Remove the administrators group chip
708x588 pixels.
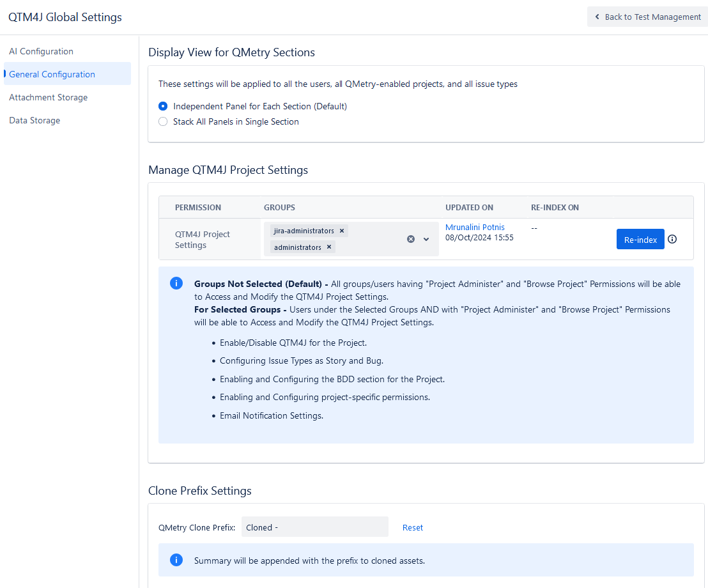point(329,247)
